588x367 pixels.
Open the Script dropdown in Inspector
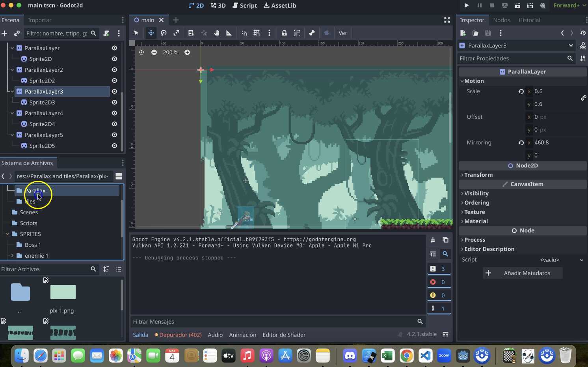click(582, 260)
